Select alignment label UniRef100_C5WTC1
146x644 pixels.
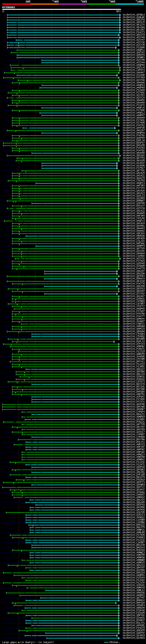(x=133, y=324)
